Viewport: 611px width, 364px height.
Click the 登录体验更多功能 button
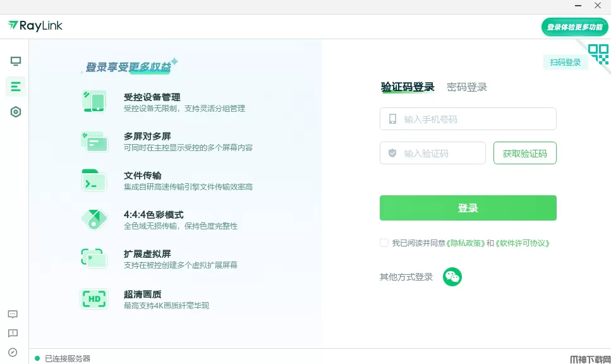574,27
